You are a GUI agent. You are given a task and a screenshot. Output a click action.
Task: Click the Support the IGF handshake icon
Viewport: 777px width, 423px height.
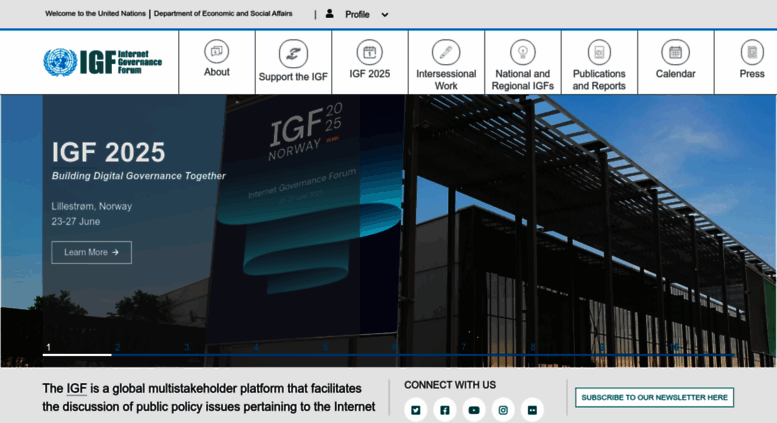293,53
